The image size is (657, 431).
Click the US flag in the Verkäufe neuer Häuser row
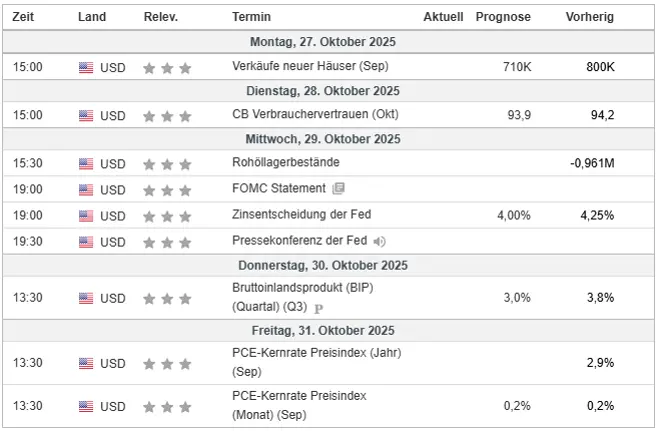tap(86, 67)
